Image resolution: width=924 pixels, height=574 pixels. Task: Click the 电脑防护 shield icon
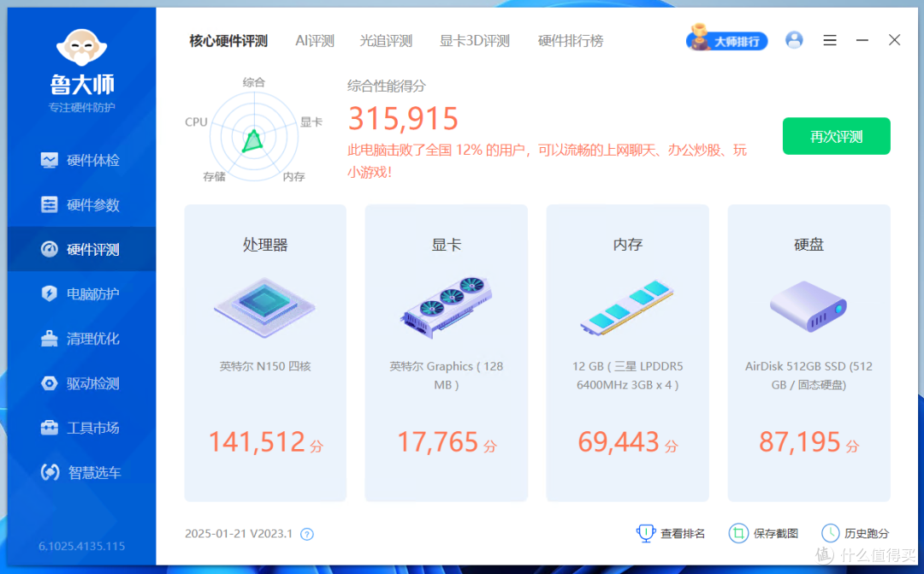(x=50, y=293)
